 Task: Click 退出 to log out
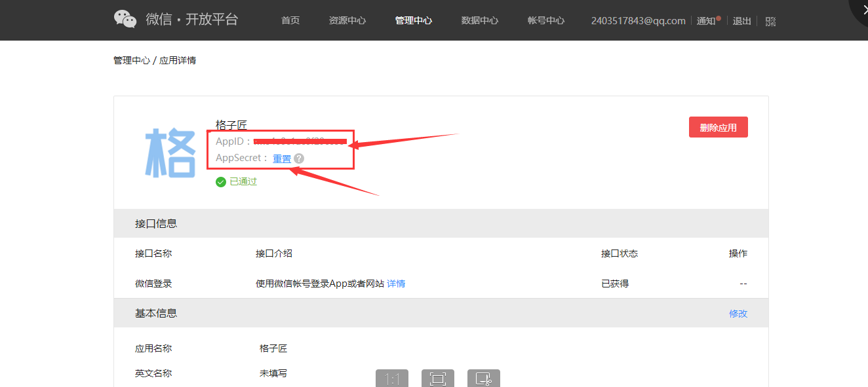[742, 21]
